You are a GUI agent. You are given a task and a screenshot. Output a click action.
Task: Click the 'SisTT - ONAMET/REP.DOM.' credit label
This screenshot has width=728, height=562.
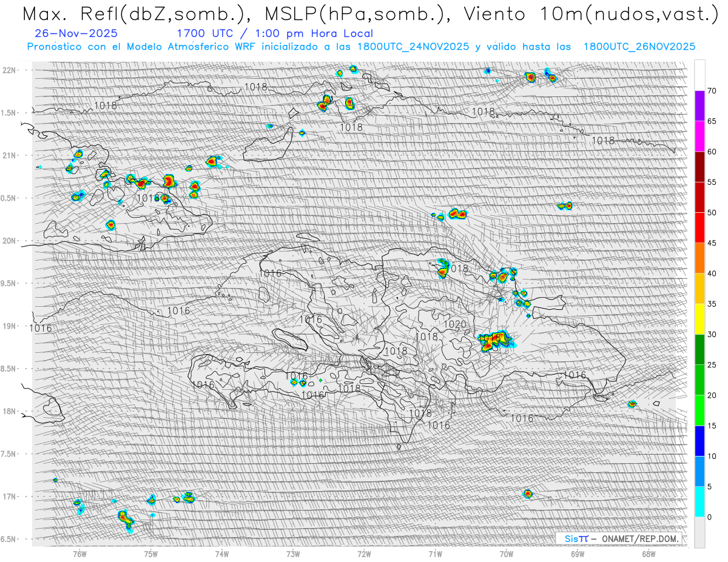[620, 538]
